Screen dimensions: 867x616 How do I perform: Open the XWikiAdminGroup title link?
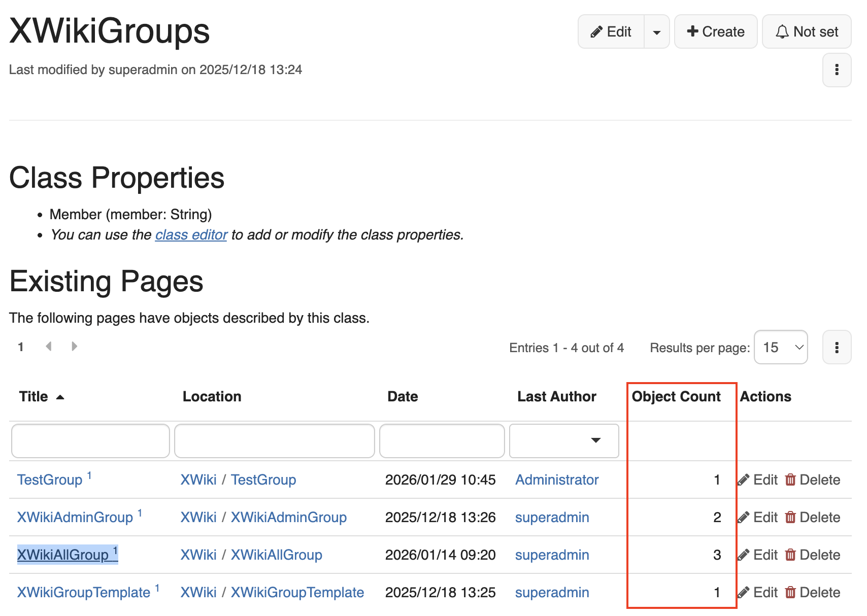[75, 517]
